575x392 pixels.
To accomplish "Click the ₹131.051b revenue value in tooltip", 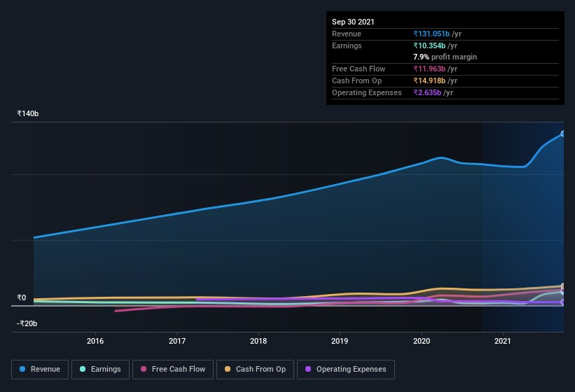I will pos(431,34).
